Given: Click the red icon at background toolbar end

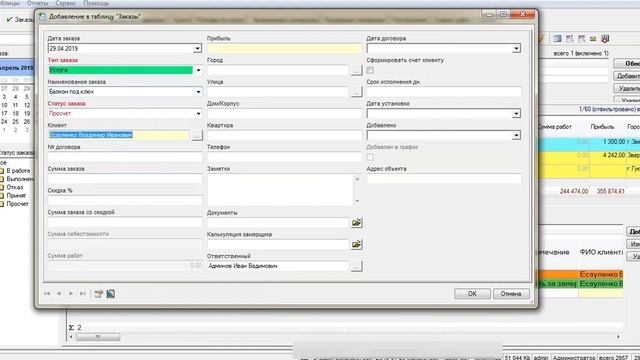Looking at the screenshot, I should click(605, 39).
